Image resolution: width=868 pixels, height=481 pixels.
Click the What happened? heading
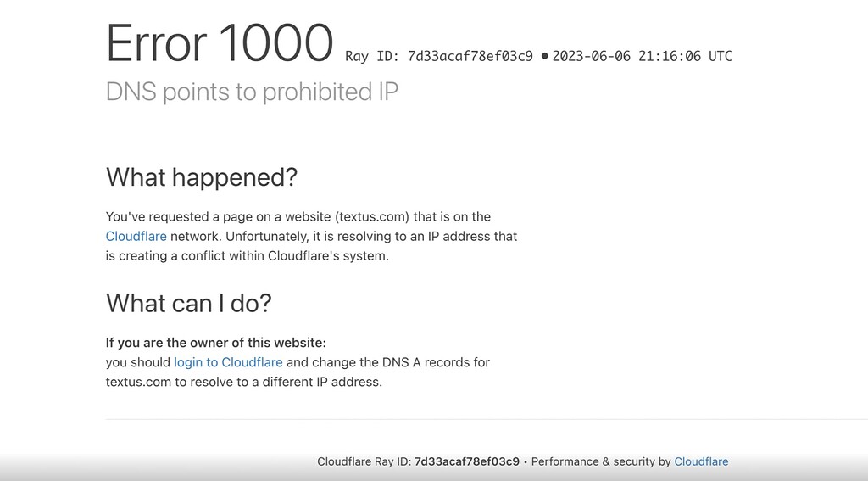pyautogui.click(x=202, y=177)
